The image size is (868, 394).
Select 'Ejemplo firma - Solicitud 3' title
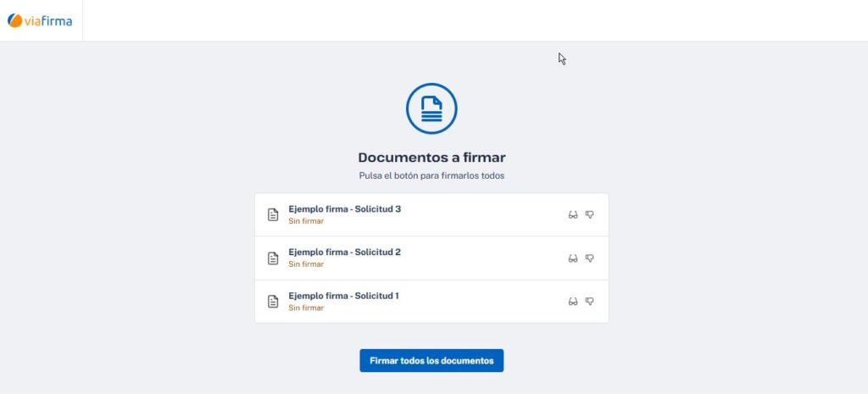click(344, 209)
